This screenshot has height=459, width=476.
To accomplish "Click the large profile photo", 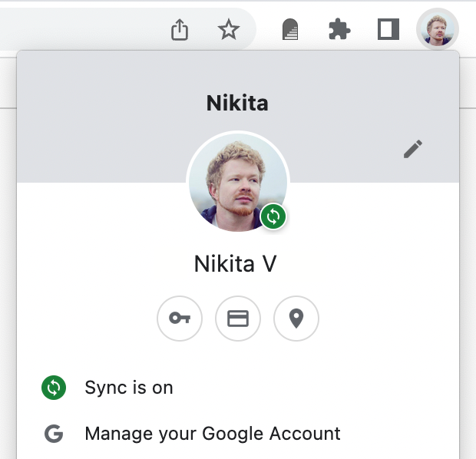I will pos(238,183).
